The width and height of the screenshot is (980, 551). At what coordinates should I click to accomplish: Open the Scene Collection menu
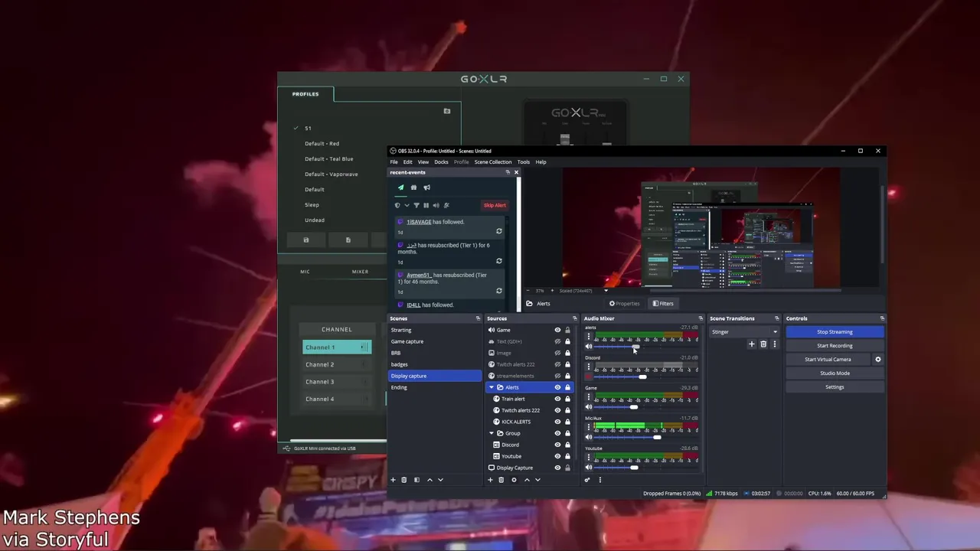[x=493, y=162]
